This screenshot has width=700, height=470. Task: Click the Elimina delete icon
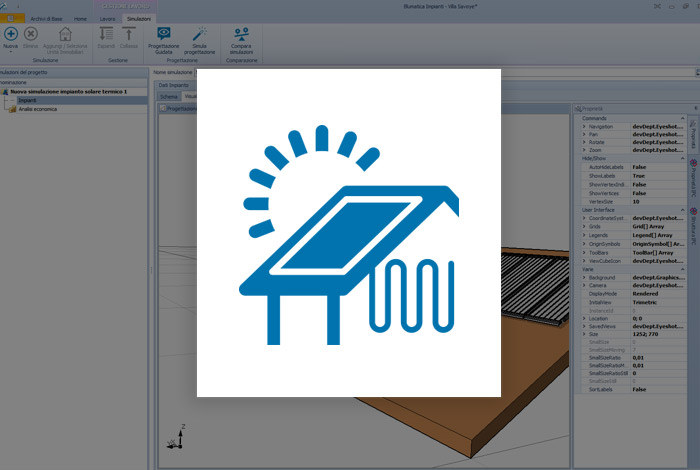(31, 34)
